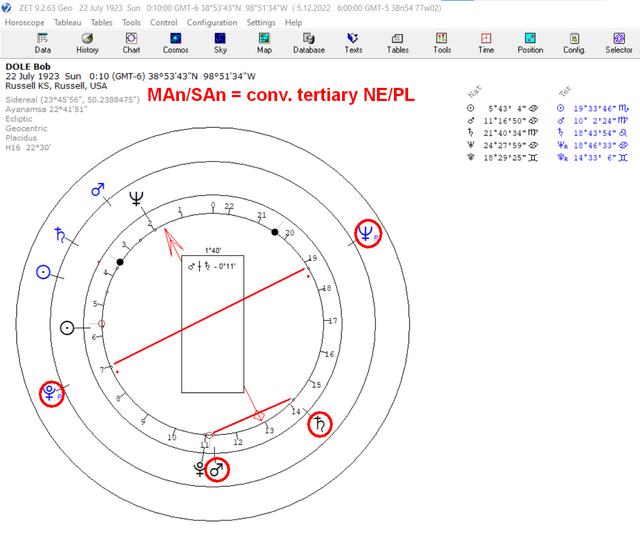Click the 'Geocentric' text

click(x=26, y=128)
